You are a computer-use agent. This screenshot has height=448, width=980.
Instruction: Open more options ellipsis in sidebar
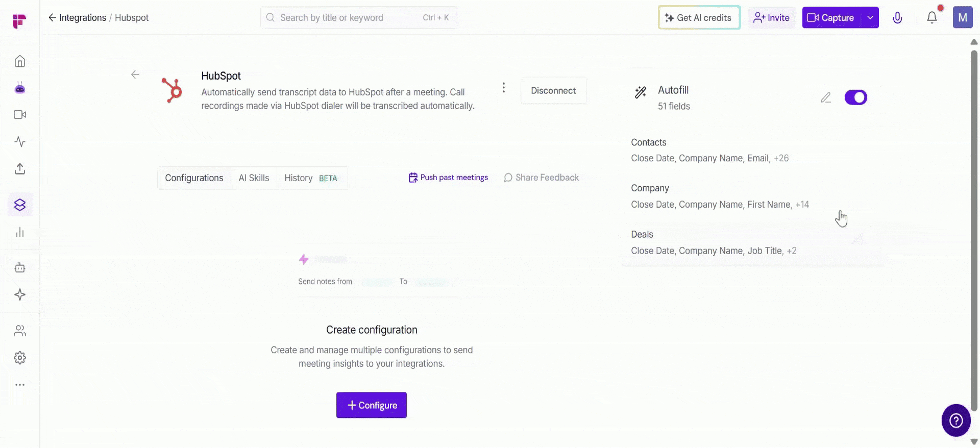(20, 385)
